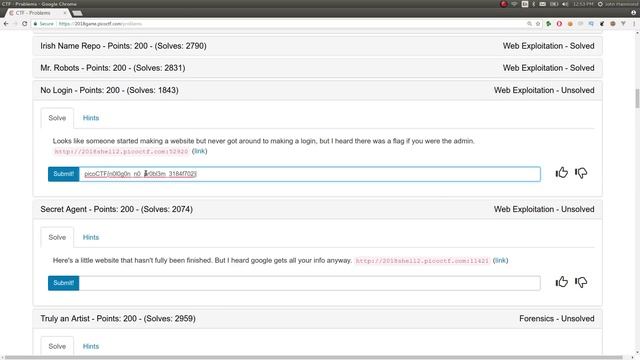Open the keyboard layout indicator in panel

click(524, 4)
